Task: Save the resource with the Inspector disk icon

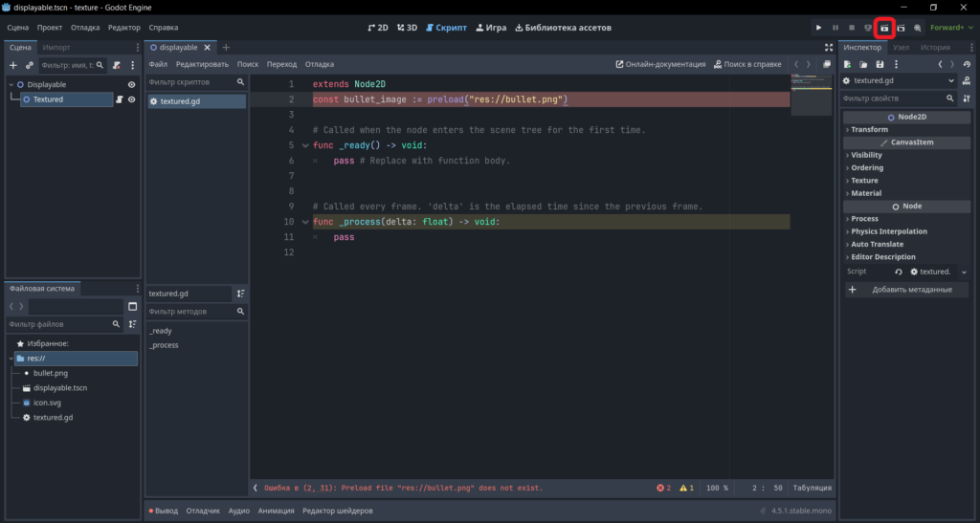Action: [x=880, y=64]
